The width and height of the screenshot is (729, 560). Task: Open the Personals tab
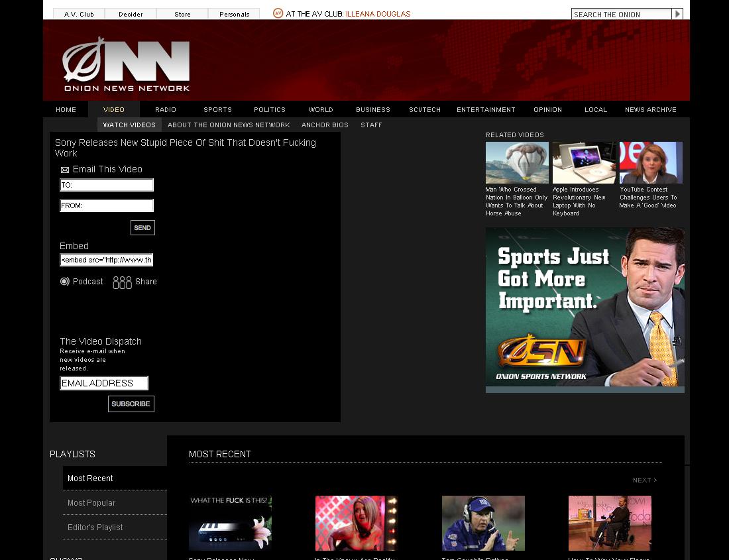pyautogui.click(x=235, y=14)
